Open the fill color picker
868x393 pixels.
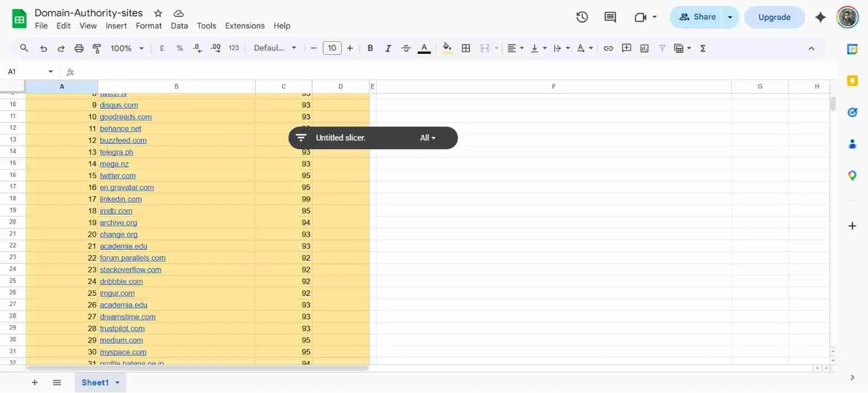447,48
